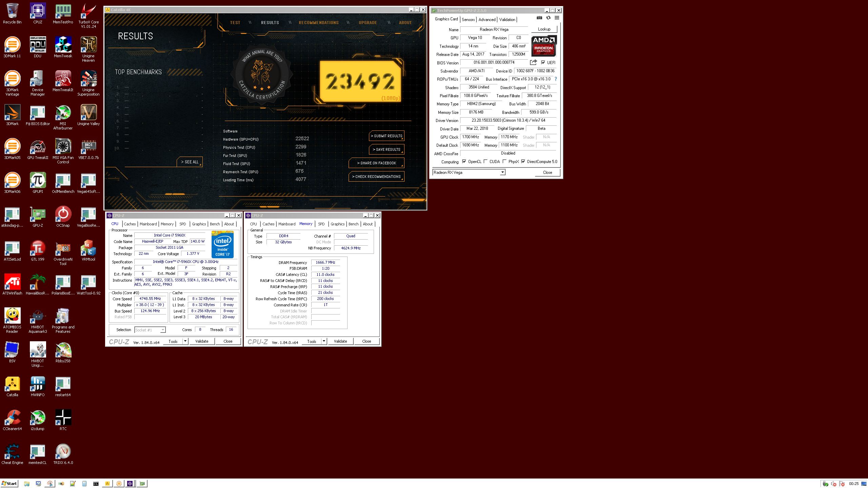This screenshot has width=868, height=488.
Task: Open the taskbar Snipping Tool icon
Action: coord(50,484)
